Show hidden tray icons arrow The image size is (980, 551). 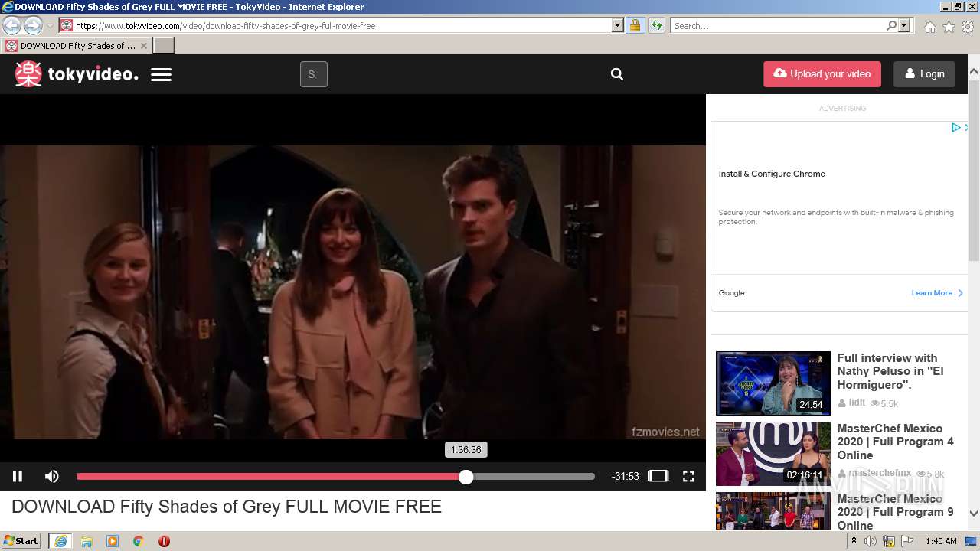click(x=854, y=541)
